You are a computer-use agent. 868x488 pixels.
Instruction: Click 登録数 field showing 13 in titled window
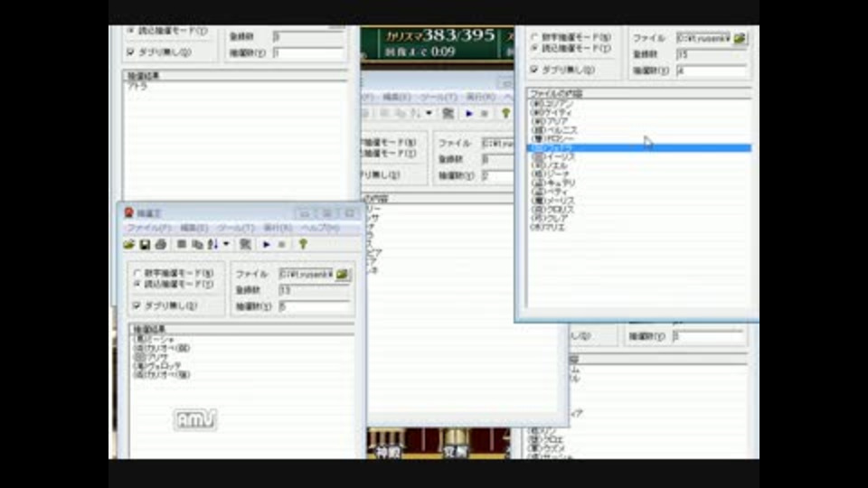[x=315, y=290]
